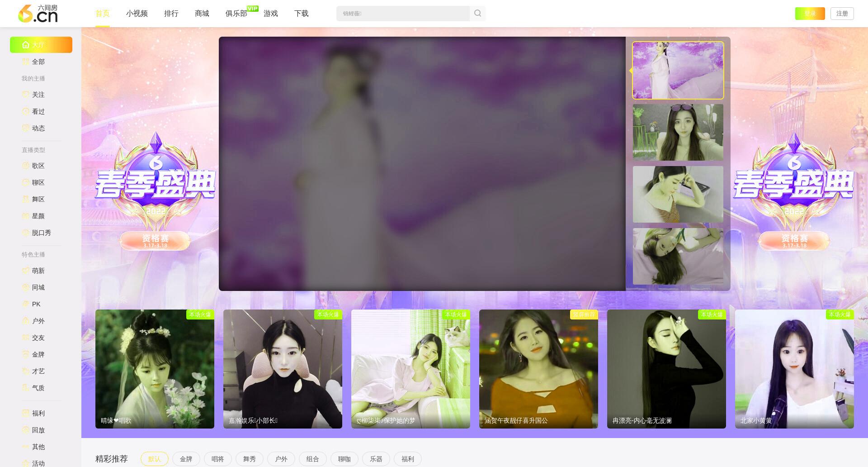Image resolution: width=868 pixels, height=467 pixels.
Task: Click the 舞区 icon in sidebar
Action: point(26,199)
